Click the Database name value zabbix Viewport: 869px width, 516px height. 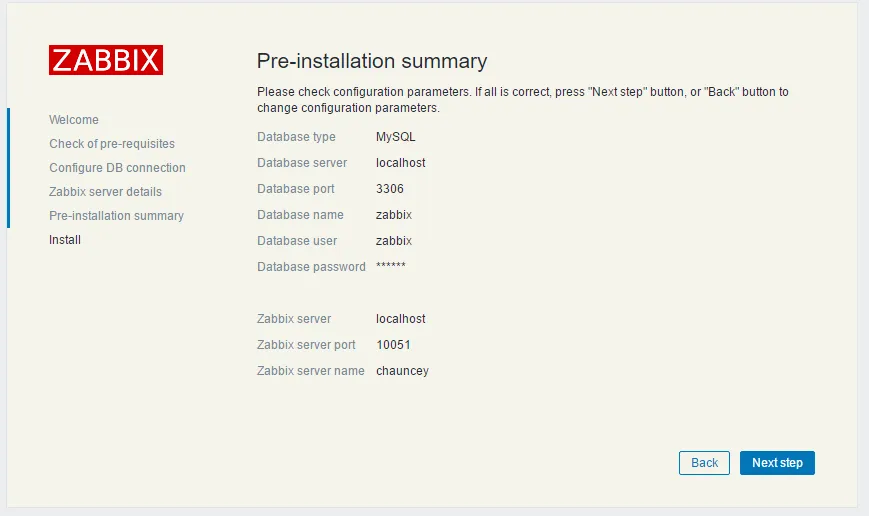[x=394, y=215]
